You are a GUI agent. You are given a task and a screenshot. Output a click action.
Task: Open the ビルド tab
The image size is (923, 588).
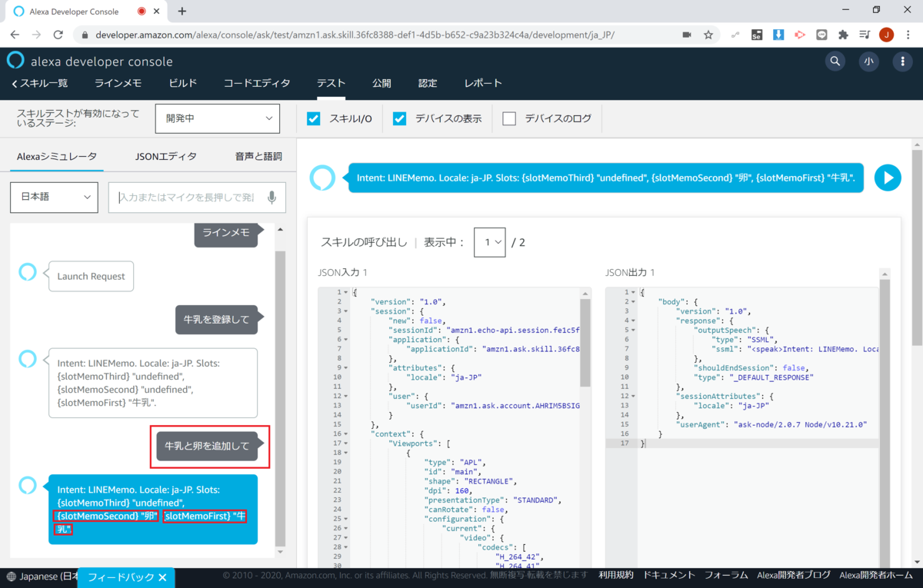click(183, 83)
